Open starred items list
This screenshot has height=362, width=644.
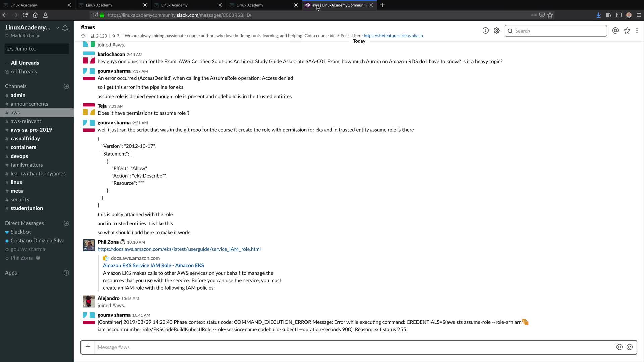(627, 31)
